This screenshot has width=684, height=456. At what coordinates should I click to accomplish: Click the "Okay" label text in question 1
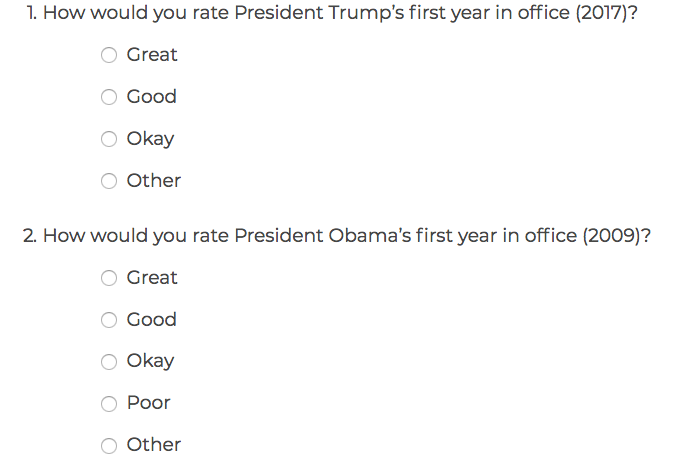coord(150,139)
